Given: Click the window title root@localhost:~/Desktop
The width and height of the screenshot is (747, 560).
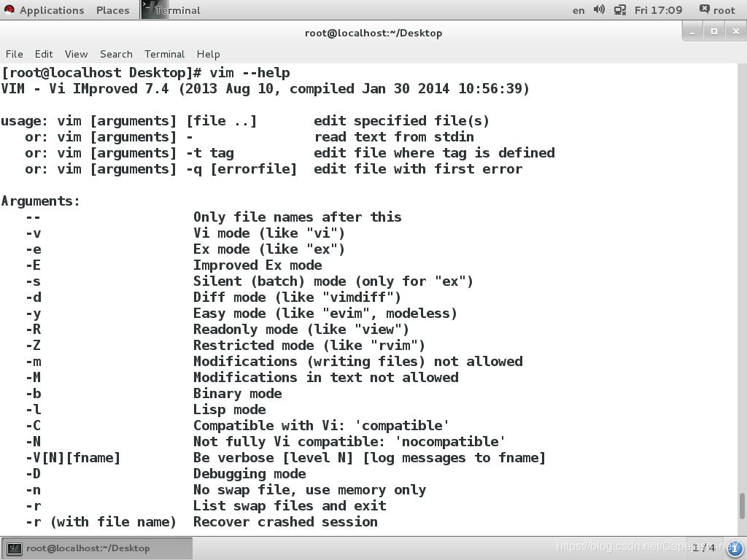Looking at the screenshot, I should click(x=373, y=33).
